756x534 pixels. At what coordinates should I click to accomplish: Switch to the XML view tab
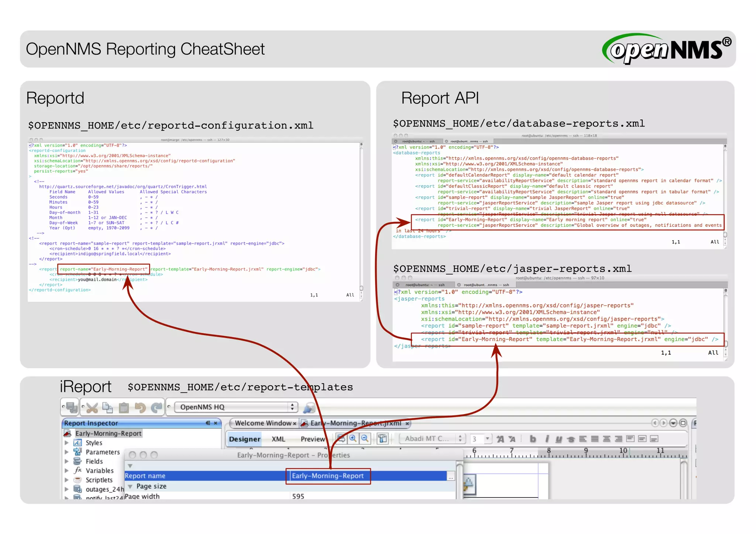[278, 439]
